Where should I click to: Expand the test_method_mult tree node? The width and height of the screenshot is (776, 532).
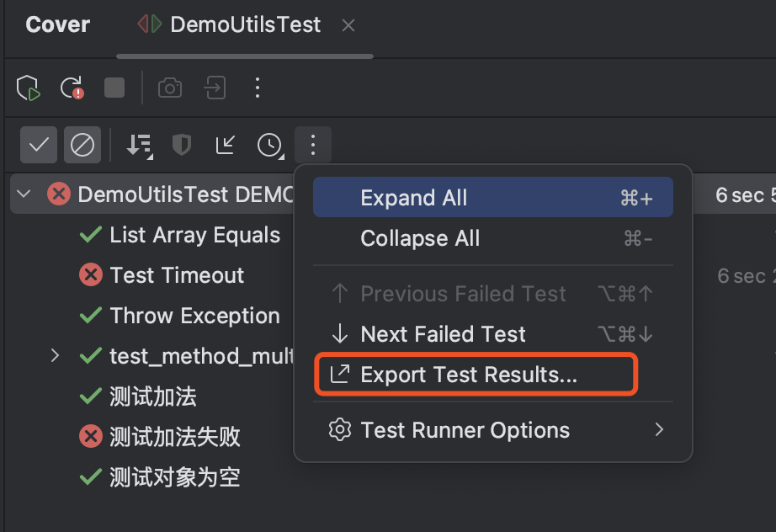(55, 355)
